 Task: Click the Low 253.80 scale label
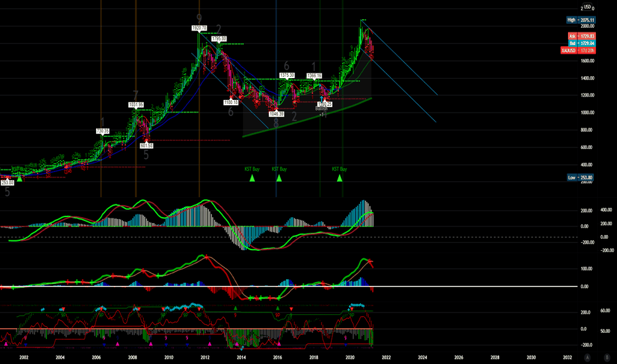click(x=580, y=177)
